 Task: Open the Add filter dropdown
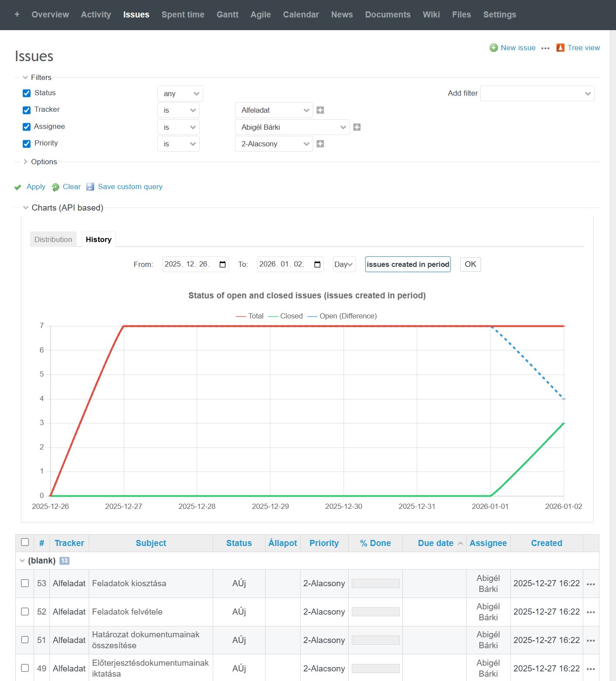pyautogui.click(x=537, y=93)
